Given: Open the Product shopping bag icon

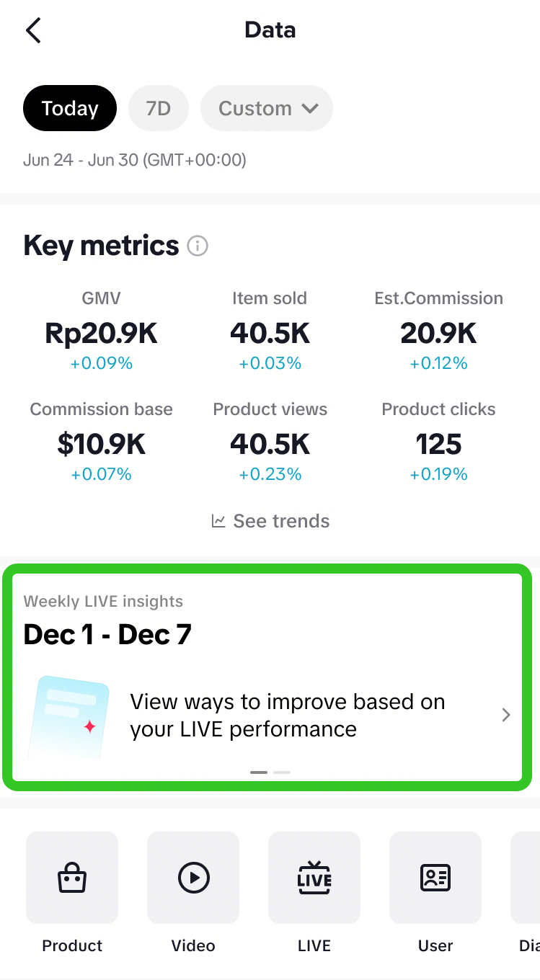Looking at the screenshot, I should click(72, 878).
